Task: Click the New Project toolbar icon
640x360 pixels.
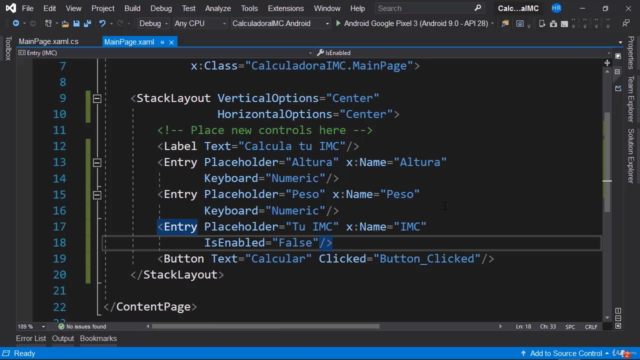Action: [48, 24]
